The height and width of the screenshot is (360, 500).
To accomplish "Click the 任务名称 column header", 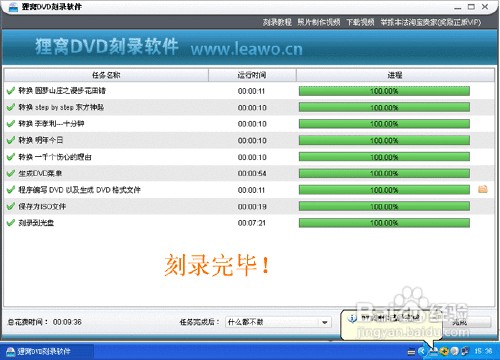I will (x=106, y=75).
